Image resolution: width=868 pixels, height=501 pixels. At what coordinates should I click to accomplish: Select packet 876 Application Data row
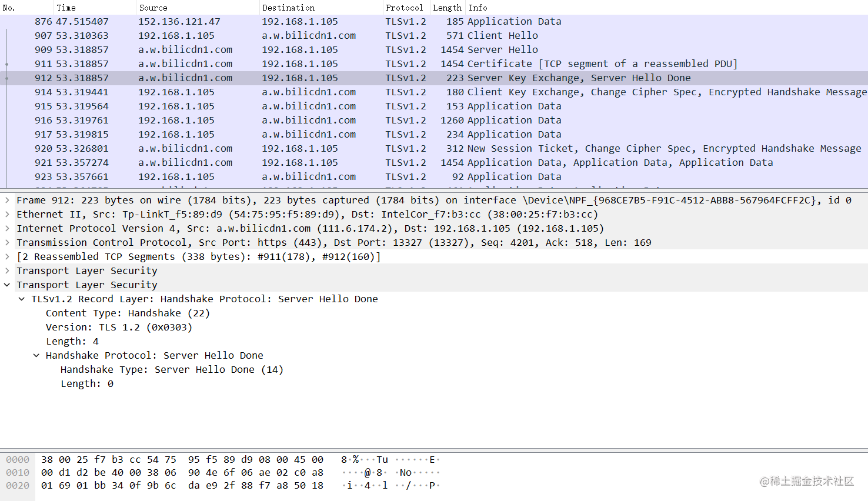click(434, 22)
